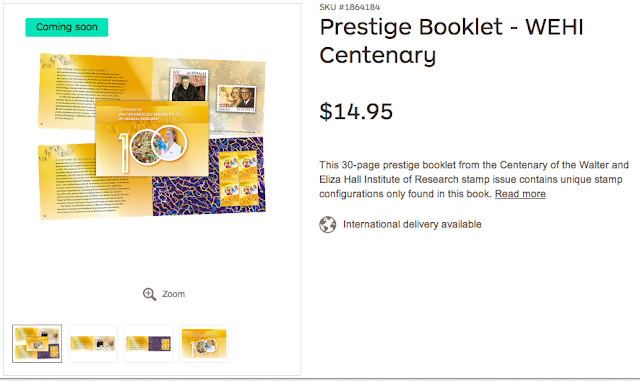Screen dimensions: 640x381
Task: Click the $14.95 price
Action: point(356,111)
